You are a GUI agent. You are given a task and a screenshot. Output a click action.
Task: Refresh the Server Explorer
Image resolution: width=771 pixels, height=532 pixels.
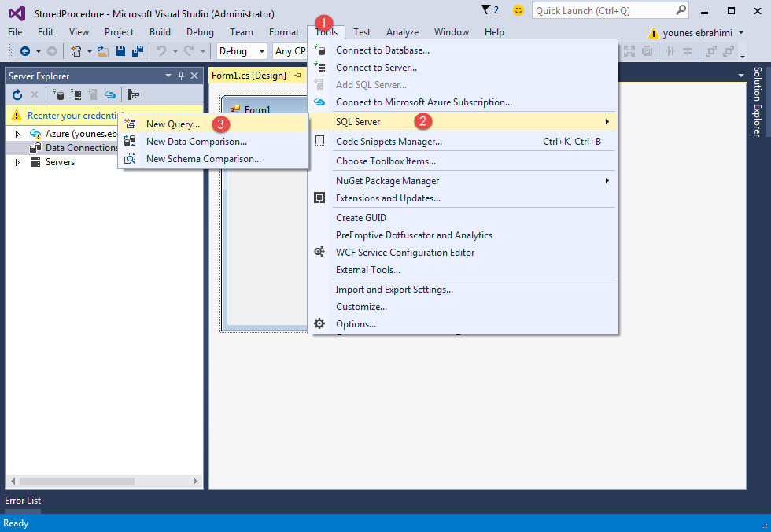tap(17, 94)
